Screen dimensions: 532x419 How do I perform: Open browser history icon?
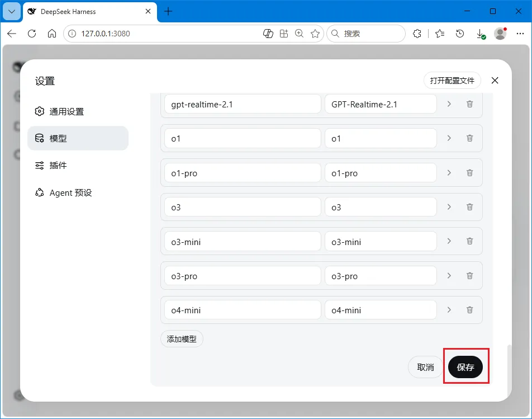point(460,33)
